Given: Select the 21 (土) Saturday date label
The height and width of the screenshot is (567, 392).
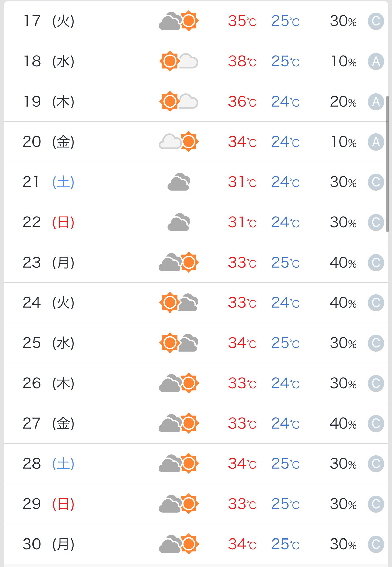Looking at the screenshot, I should point(49,182).
